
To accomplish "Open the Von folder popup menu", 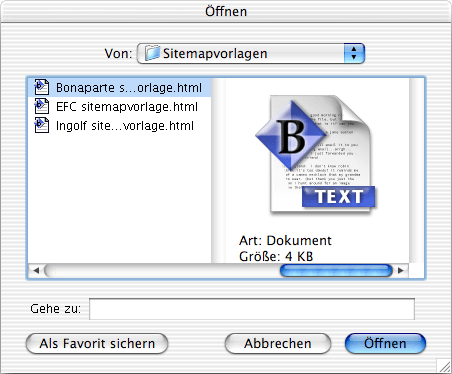I will coord(251,53).
